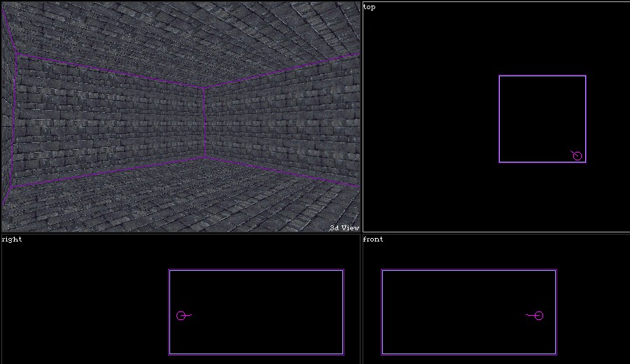Select the camera marker in right view
This screenshot has height=364, width=630.
coord(181,316)
